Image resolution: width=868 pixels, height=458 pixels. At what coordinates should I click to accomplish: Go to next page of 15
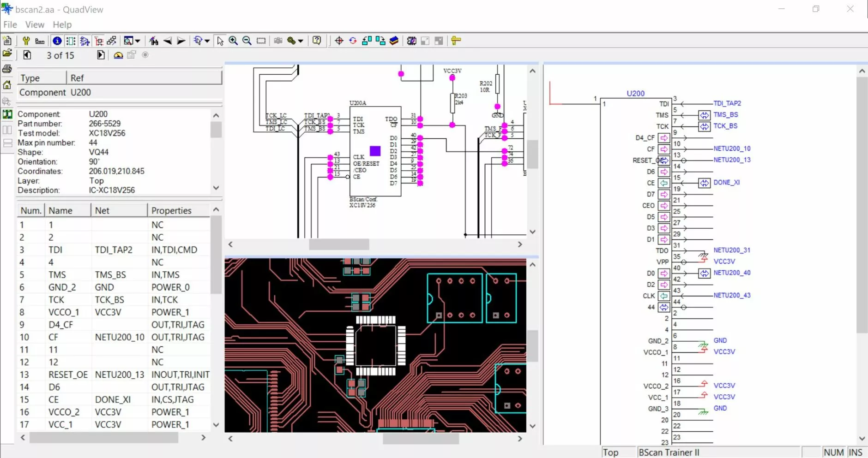point(101,55)
